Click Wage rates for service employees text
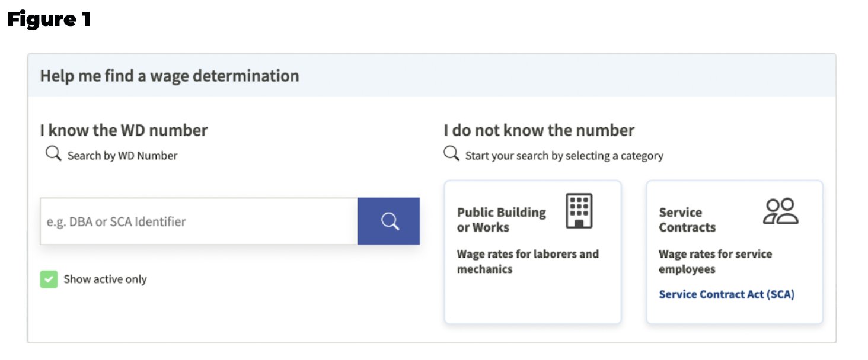This screenshot has width=868, height=360. 715,262
